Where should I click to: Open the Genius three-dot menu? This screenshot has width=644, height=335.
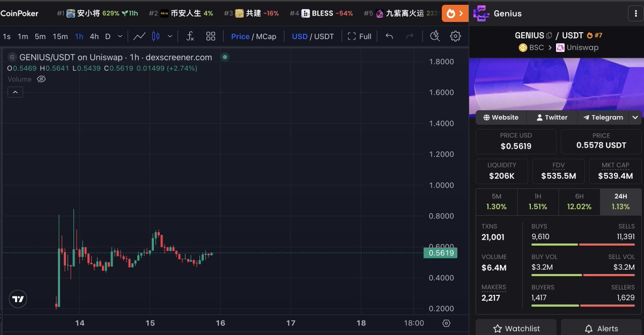point(635,13)
